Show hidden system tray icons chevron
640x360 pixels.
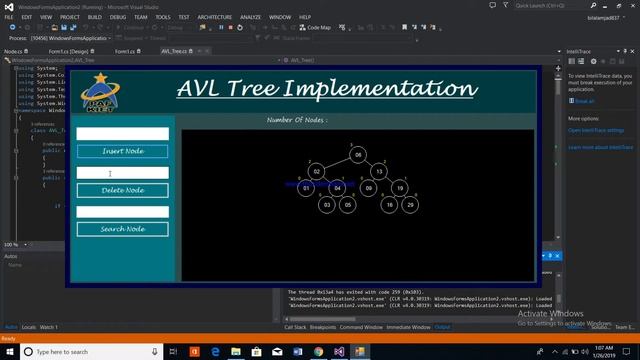pyautogui.click(x=554, y=351)
